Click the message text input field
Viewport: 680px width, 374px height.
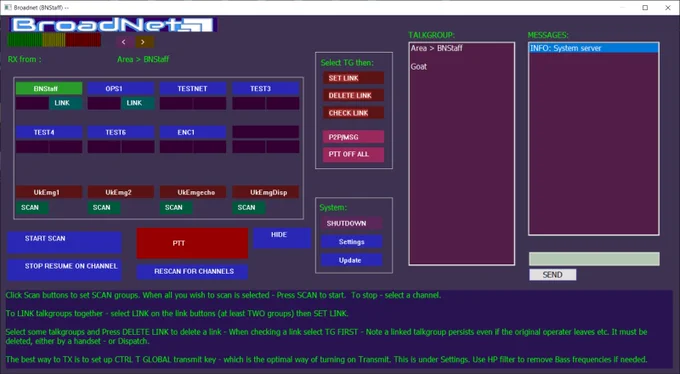pyautogui.click(x=594, y=259)
